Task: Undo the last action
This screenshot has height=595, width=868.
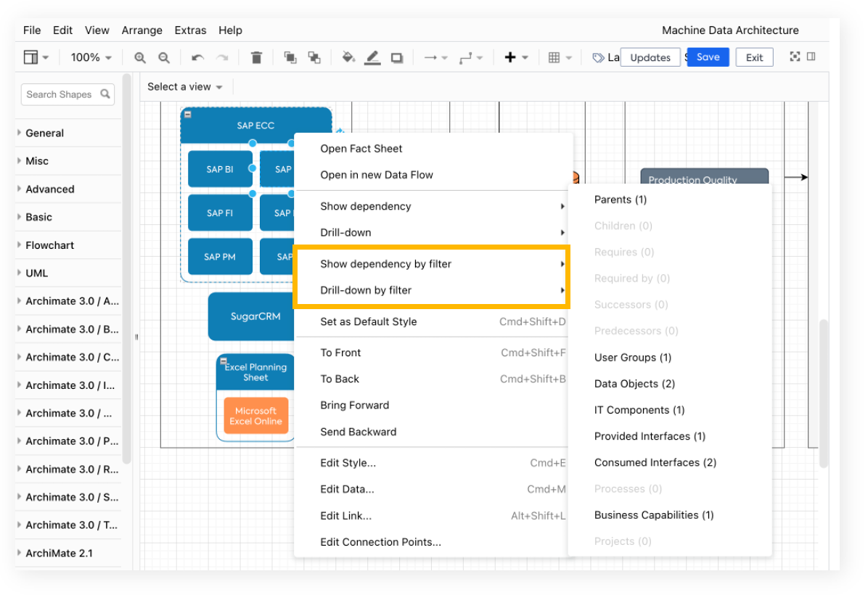Action: [x=197, y=57]
